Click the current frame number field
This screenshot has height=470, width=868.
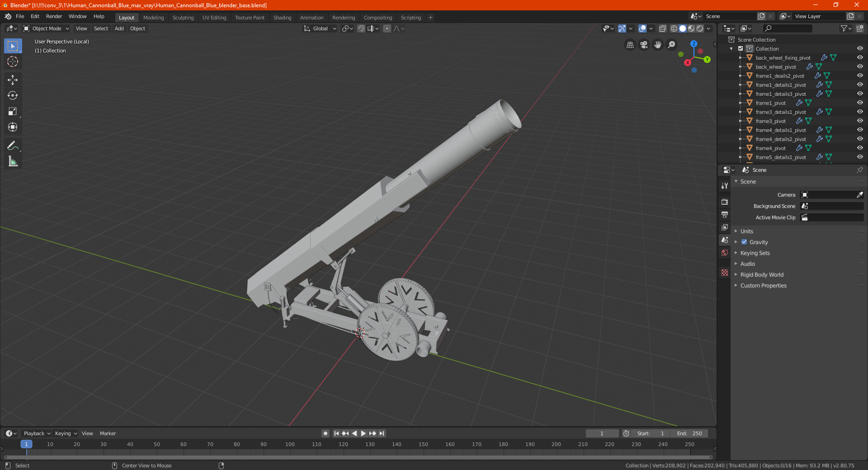(x=602, y=433)
